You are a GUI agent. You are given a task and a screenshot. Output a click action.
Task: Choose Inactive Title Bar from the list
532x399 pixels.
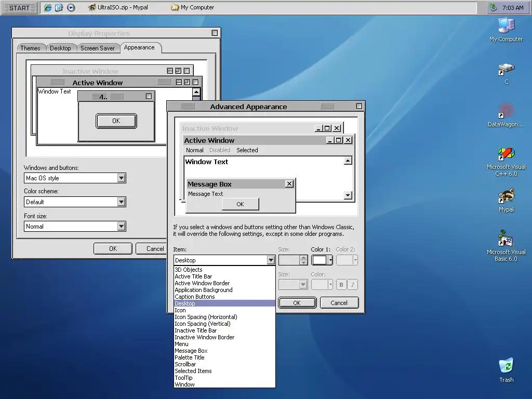[224, 330]
